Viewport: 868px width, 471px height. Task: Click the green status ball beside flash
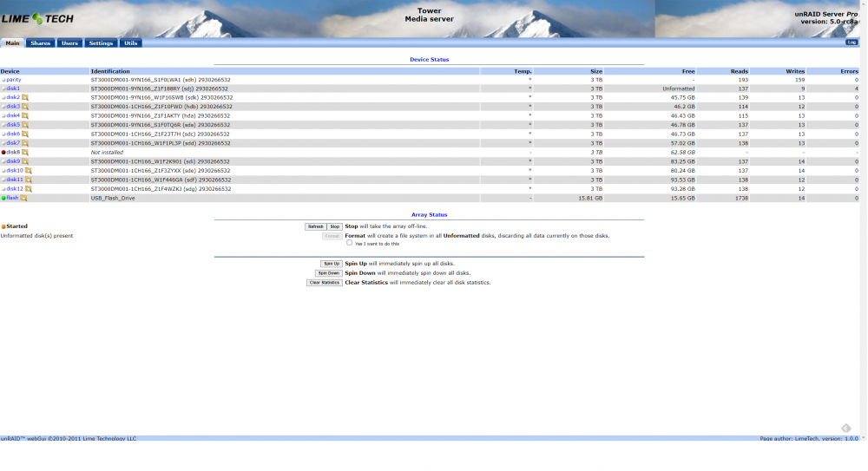[x=3, y=198]
